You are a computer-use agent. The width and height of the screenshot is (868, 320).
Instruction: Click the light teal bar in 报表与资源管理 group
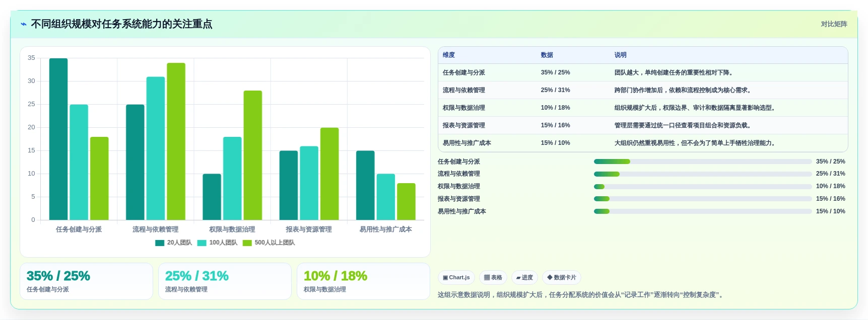pyautogui.click(x=309, y=183)
